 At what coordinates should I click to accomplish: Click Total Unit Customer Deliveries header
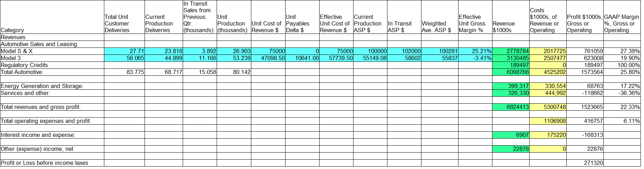coord(117,24)
